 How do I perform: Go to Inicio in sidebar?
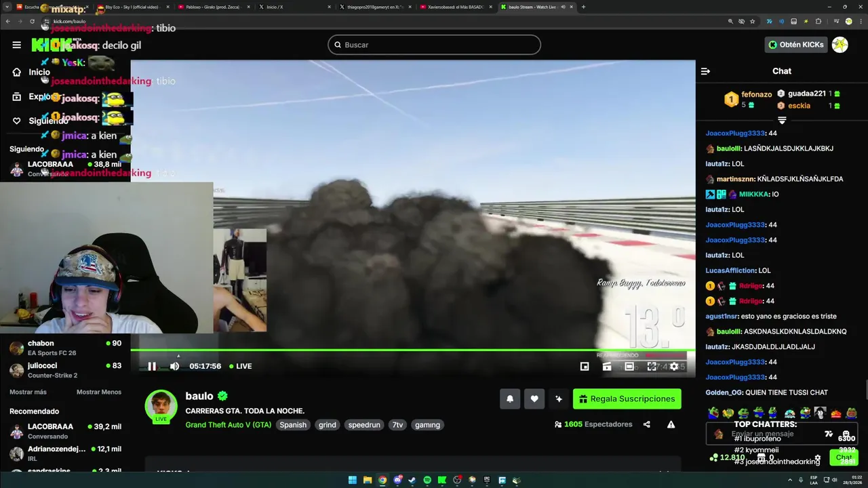(31, 72)
